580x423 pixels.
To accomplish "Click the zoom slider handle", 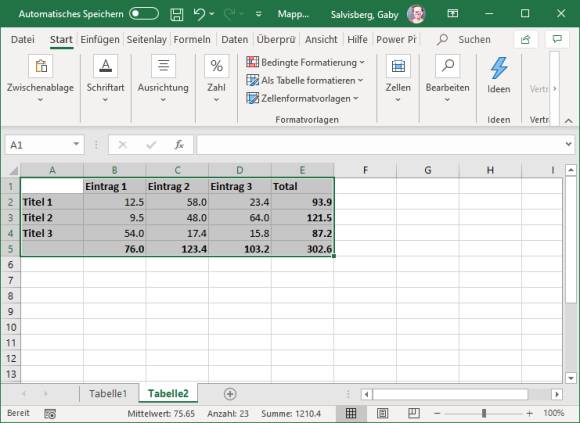I will [484, 413].
